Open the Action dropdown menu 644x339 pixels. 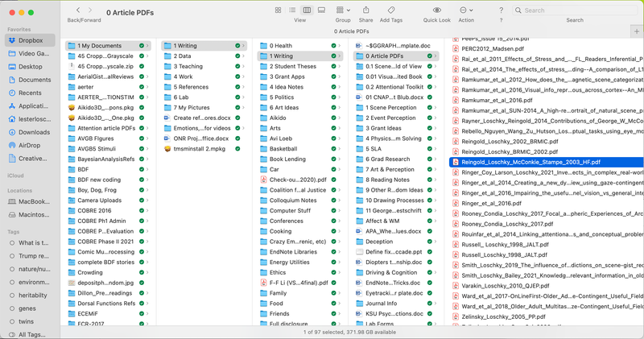(x=467, y=10)
